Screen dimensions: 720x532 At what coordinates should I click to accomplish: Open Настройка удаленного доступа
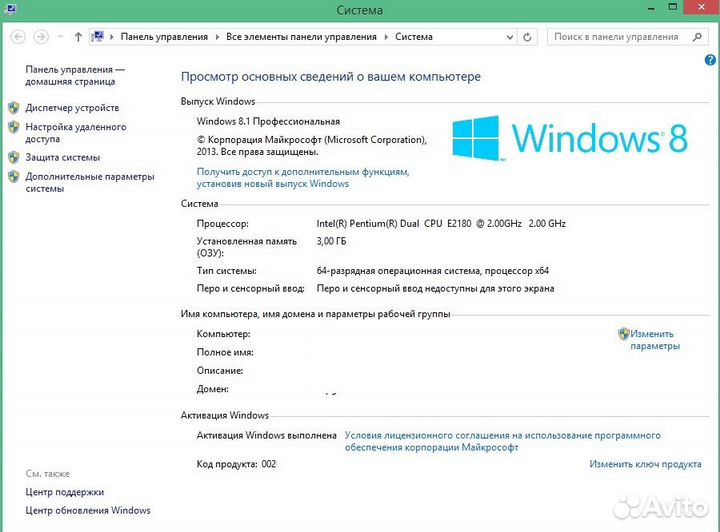pos(76,133)
